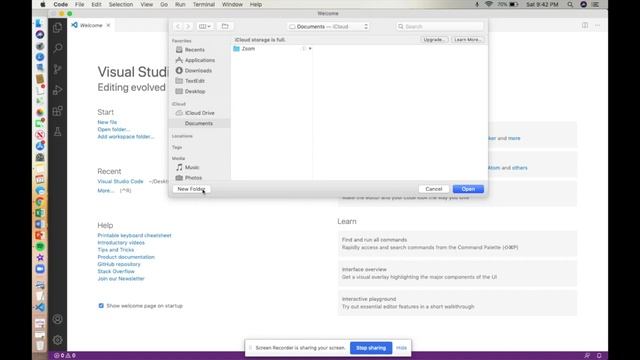Open the Manage gear icon
Screen dimensions: 640x360
(x=58, y=340)
